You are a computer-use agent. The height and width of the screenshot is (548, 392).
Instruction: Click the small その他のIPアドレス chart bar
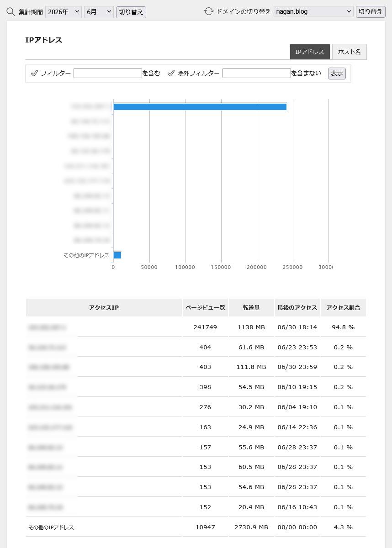(117, 255)
